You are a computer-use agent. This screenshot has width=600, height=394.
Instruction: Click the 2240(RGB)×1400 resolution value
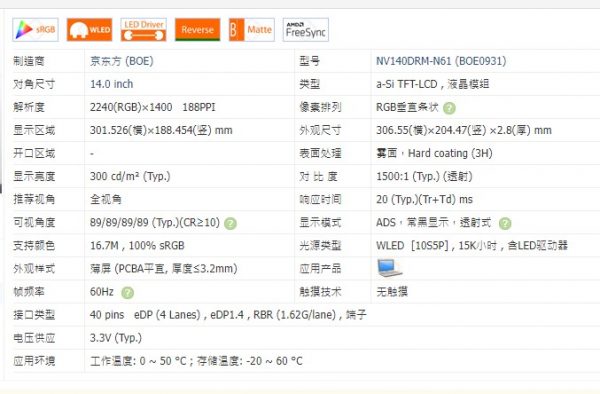pos(131,107)
